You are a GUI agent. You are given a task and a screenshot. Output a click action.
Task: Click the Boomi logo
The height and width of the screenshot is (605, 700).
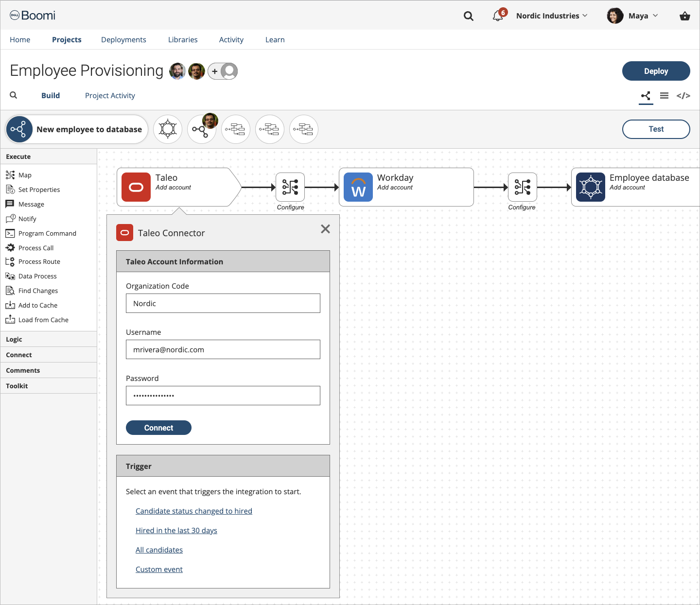coord(33,16)
